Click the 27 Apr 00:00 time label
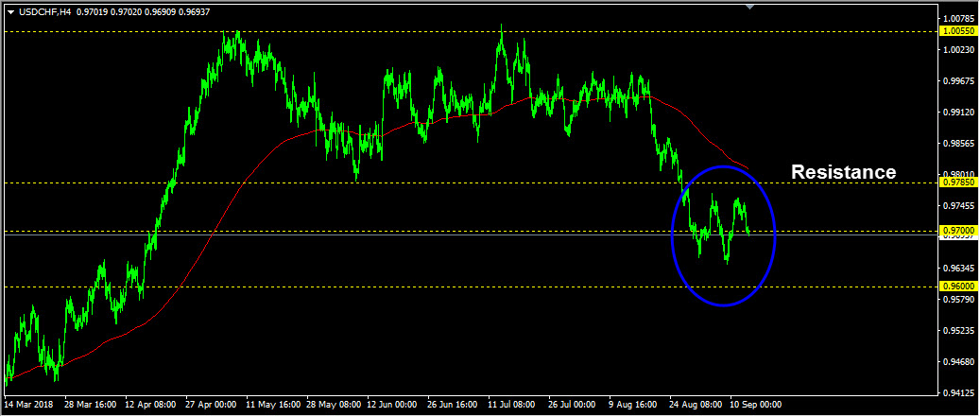Viewport: 980px width, 417px height. tap(213, 405)
